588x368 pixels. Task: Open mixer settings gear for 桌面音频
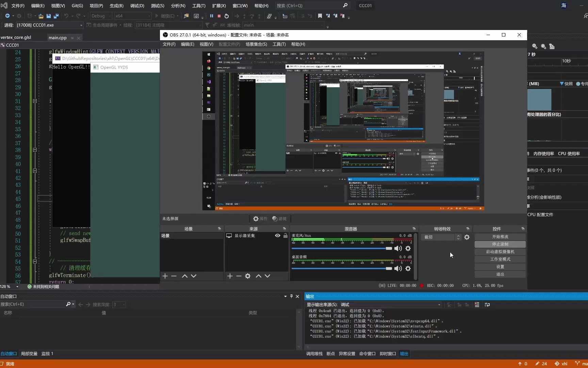click(408, 269)
